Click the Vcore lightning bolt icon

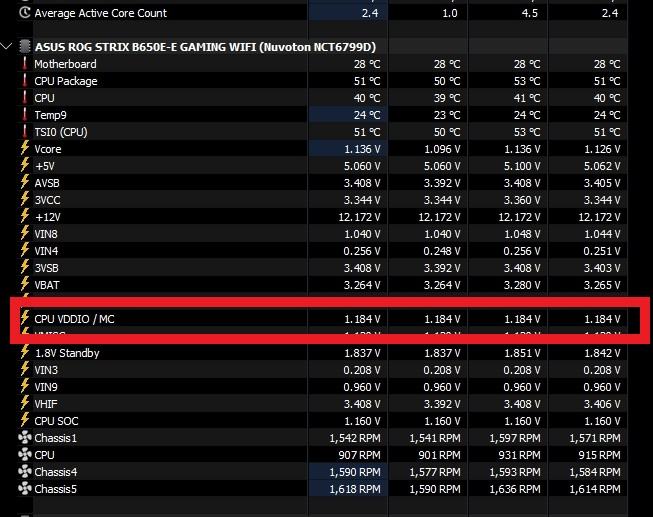click(25, 149)
